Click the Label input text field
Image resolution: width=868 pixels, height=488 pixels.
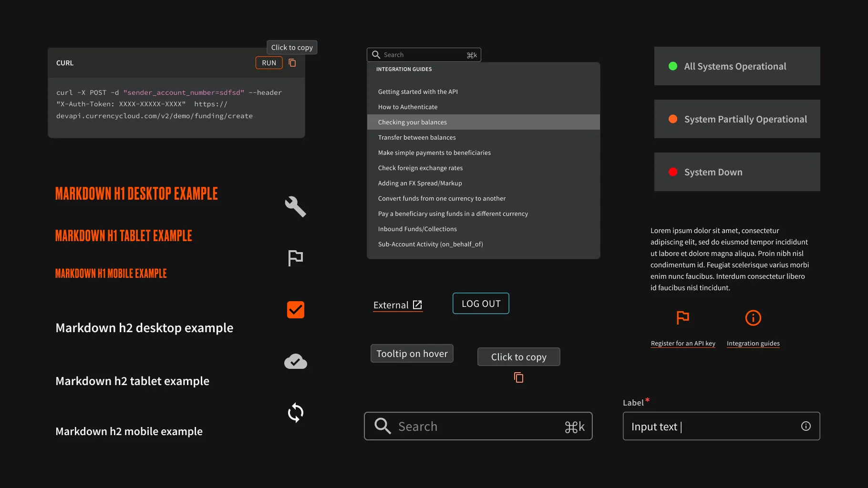(x=722, y=426)
